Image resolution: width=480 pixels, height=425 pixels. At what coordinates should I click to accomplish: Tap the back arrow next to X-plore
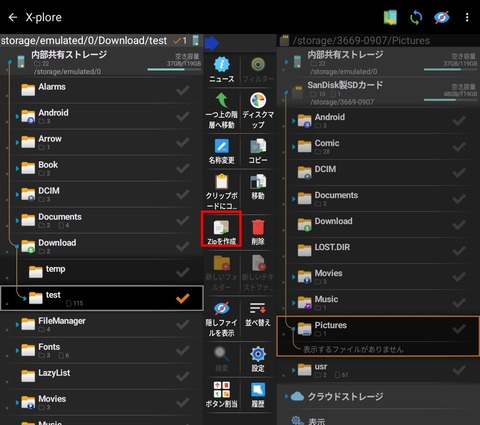13,17
